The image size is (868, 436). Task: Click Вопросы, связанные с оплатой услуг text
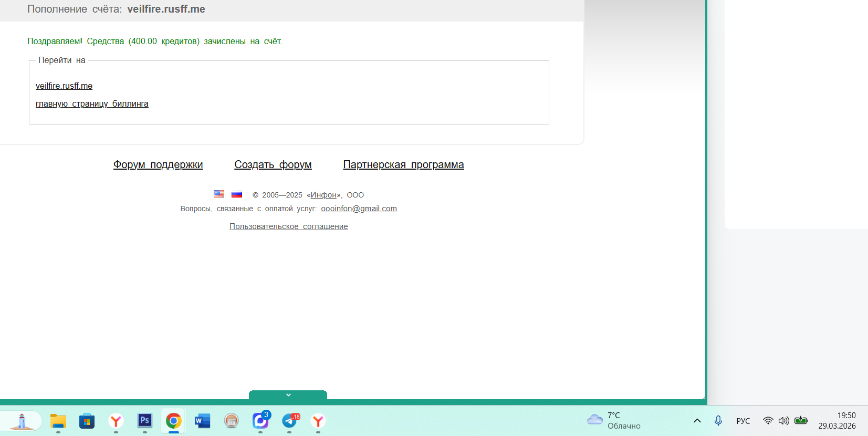248,209
